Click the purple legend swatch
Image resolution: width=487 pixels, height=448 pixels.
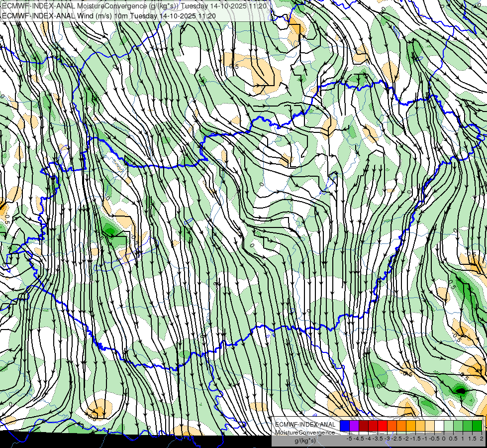click(x=354, y=426)
